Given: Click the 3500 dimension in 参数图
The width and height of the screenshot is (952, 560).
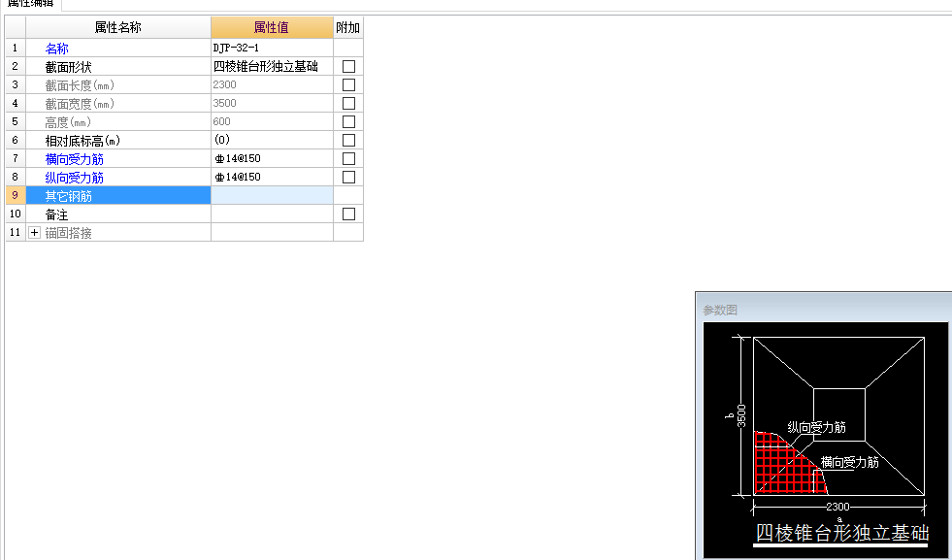Looking at the screenshot, I should coord(741,416).
